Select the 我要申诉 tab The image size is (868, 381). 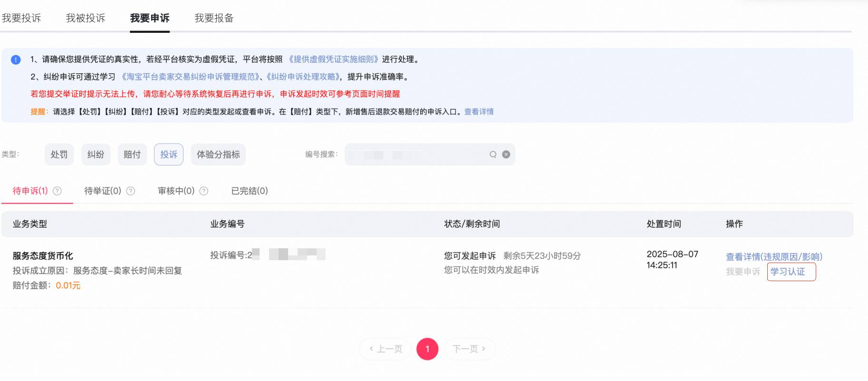coord(150,18)
